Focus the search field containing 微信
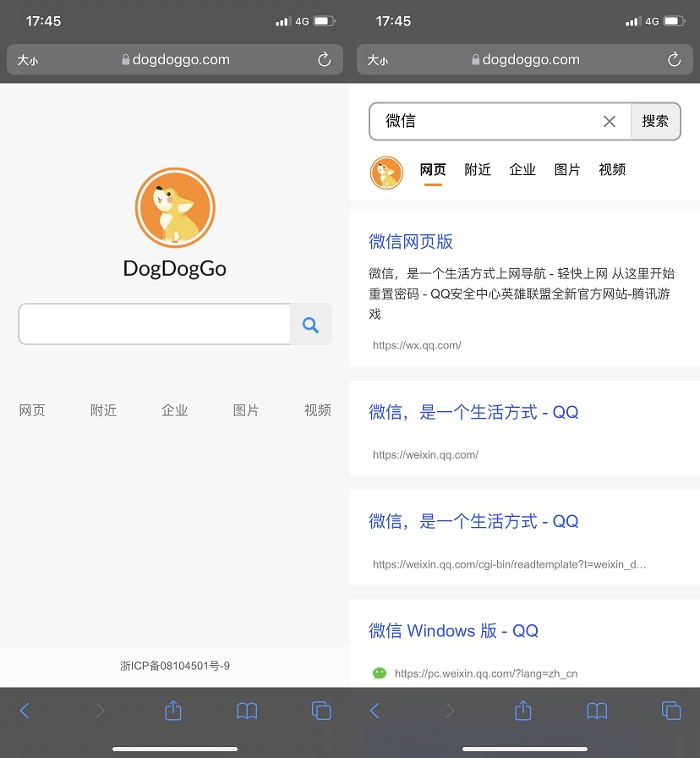The width and height of the screenshot is (700, 758). pos(500,121)
